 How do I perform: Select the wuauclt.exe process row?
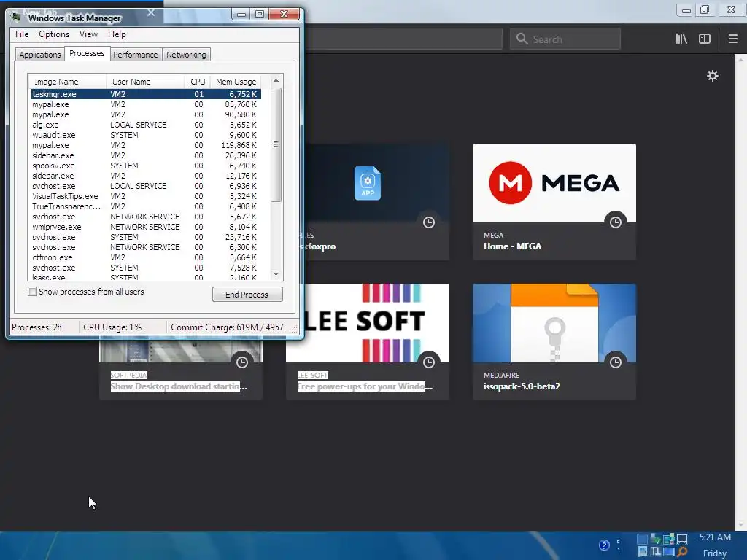coord(146,135)
